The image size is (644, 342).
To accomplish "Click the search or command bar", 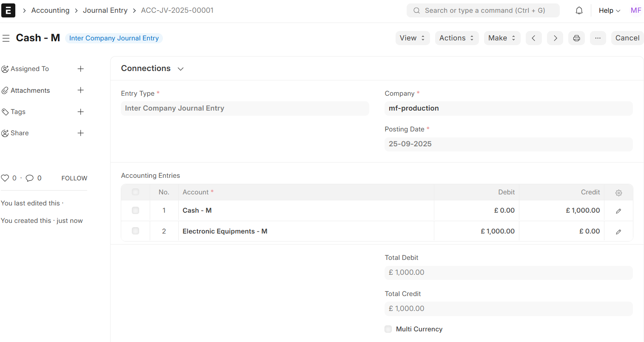I will [483, 11].
